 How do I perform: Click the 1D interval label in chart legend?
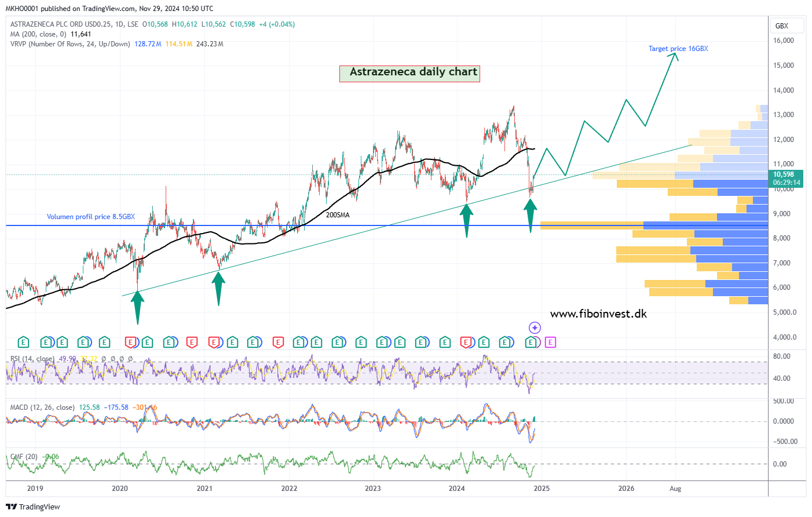point(119,24)
